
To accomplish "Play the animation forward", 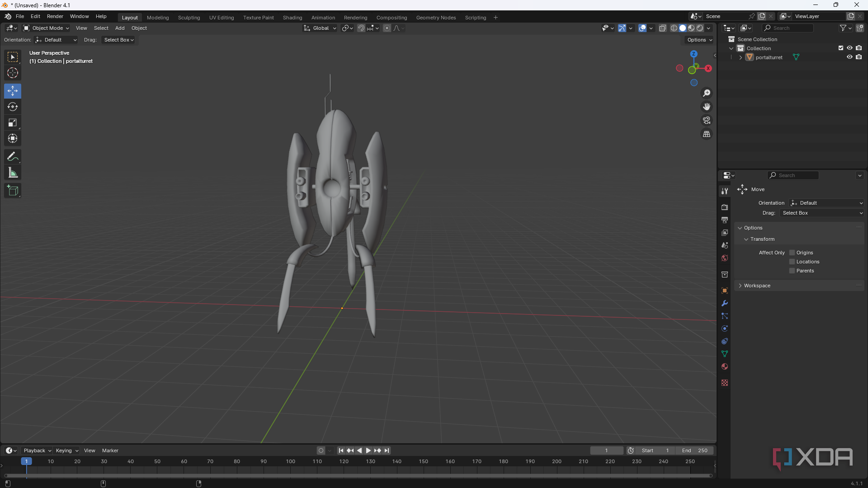I will coord(368,450).
